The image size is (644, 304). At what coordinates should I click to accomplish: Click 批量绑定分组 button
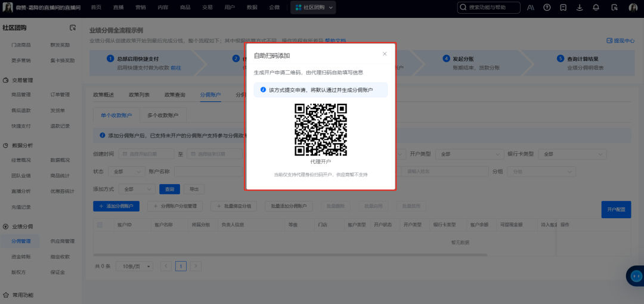point(234,206)
